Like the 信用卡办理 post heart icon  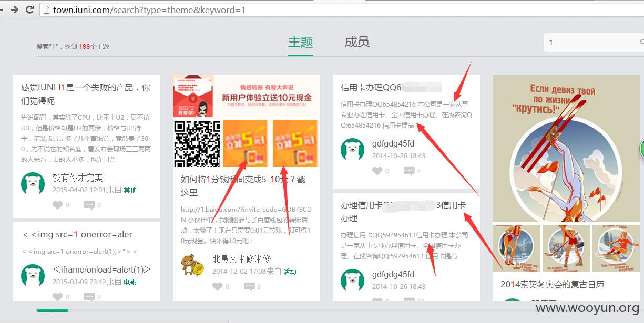[377, 171]
